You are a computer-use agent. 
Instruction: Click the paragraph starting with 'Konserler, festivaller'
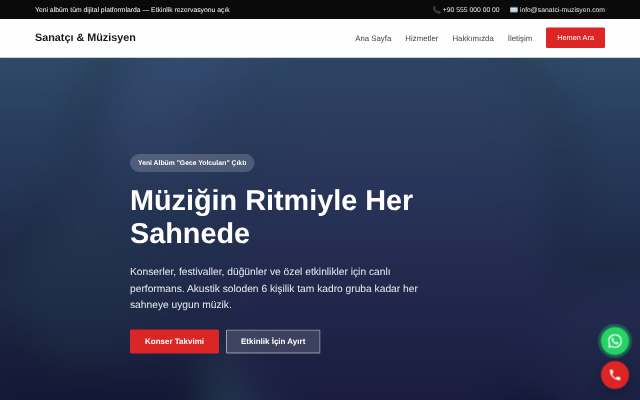click(274, 288)
